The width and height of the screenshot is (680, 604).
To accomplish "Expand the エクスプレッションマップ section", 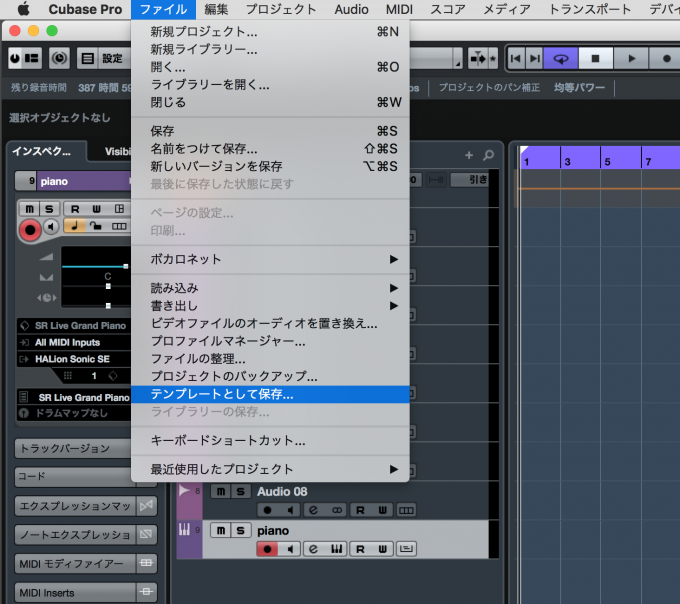I will 75,506.
